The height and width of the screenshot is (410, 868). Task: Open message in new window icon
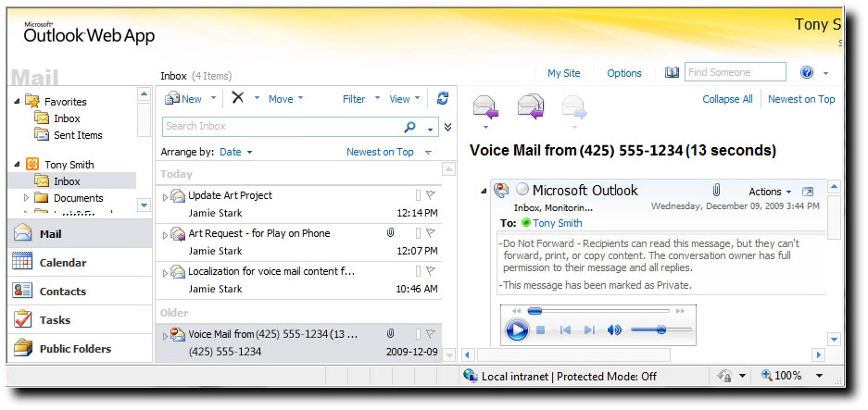pyautogui.click(x=808, y=192)
